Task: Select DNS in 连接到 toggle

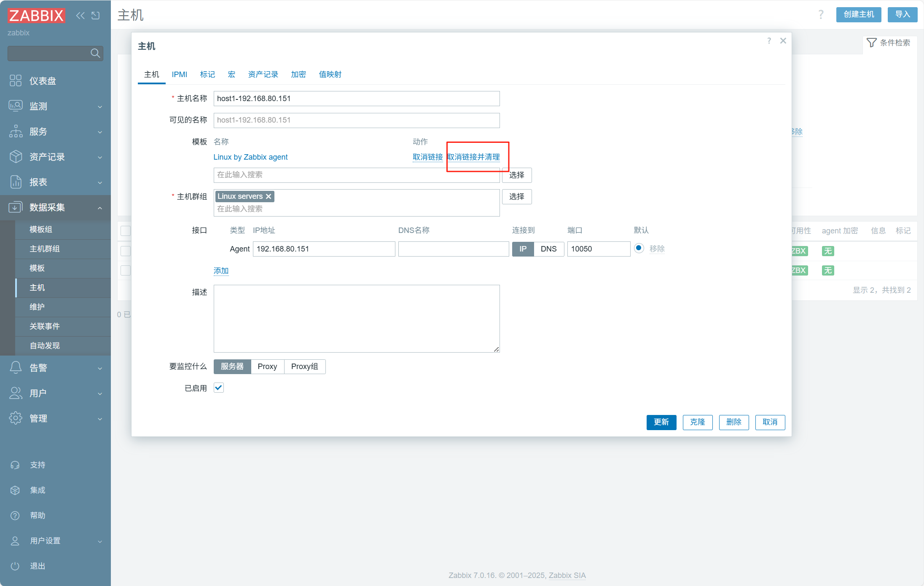Action: click(x=548, y=249)
